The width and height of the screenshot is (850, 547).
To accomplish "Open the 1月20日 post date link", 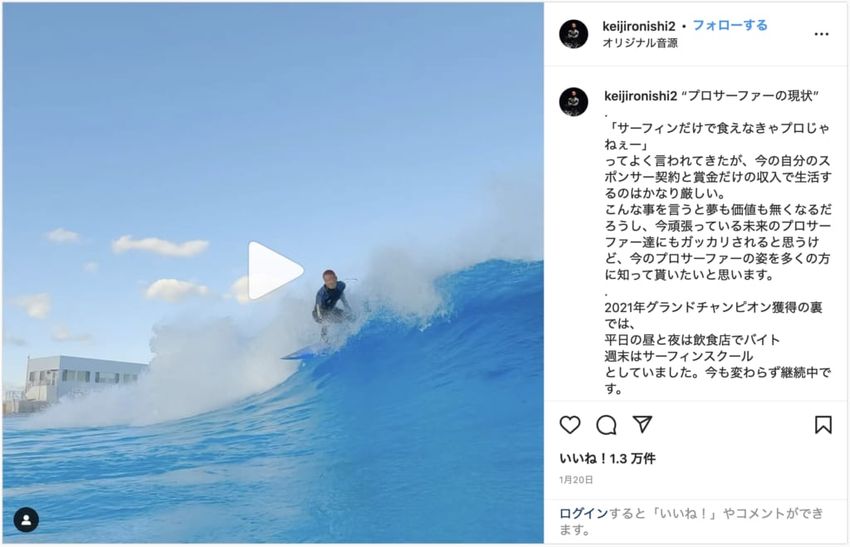I will pyautogui.click(x=576, y=480).
